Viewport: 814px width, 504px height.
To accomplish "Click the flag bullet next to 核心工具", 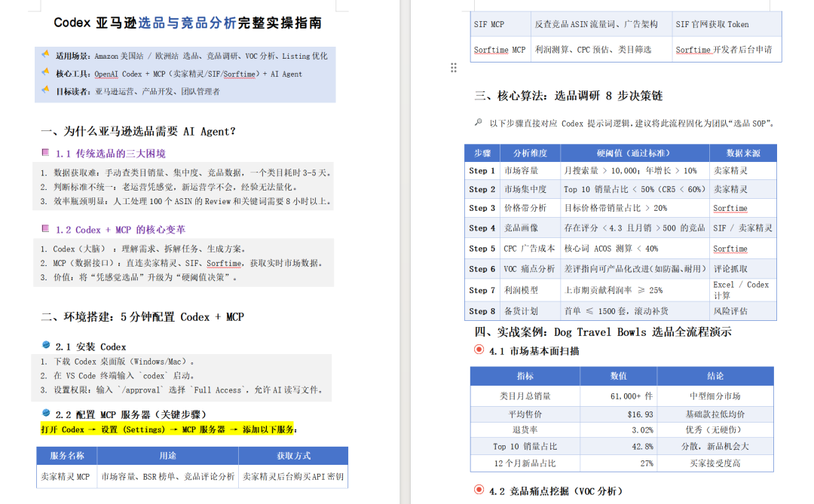I will [x=46, y=72].
